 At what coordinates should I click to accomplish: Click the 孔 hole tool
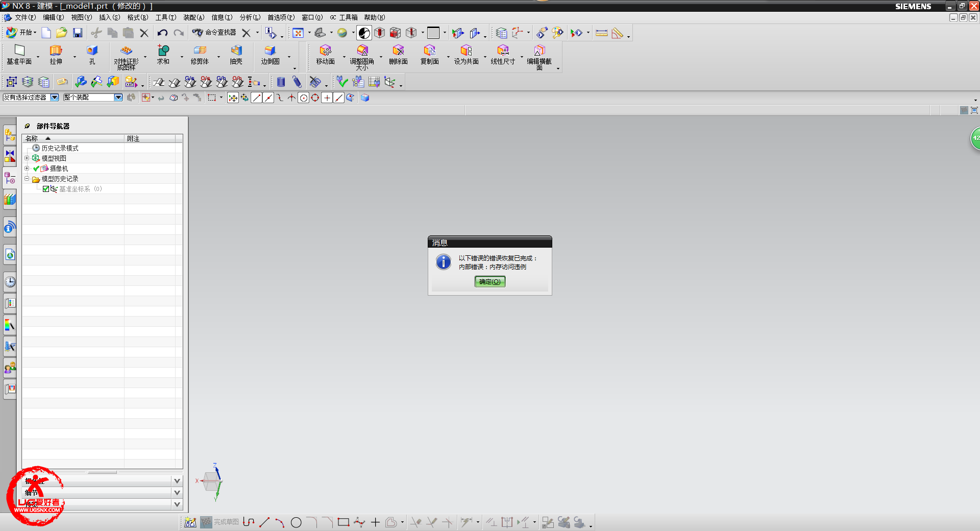pyautogui.click(x=92, y=55)
